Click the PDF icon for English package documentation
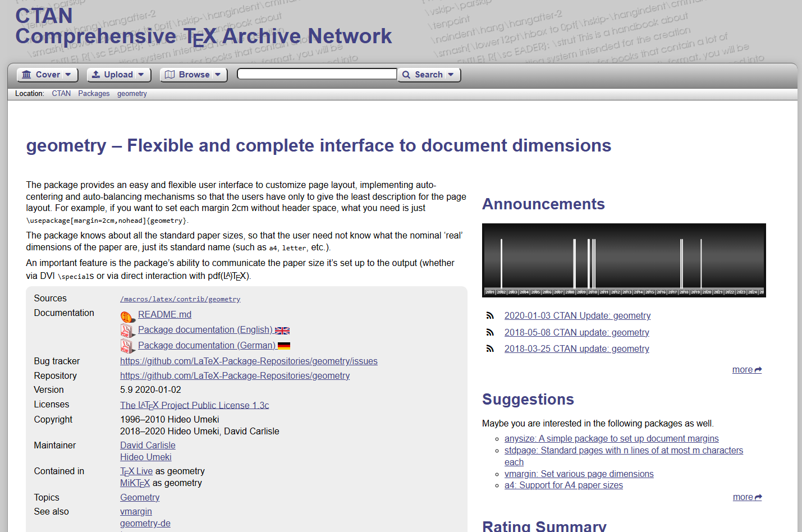Screen dimensions: 802x532 (127, 331)
